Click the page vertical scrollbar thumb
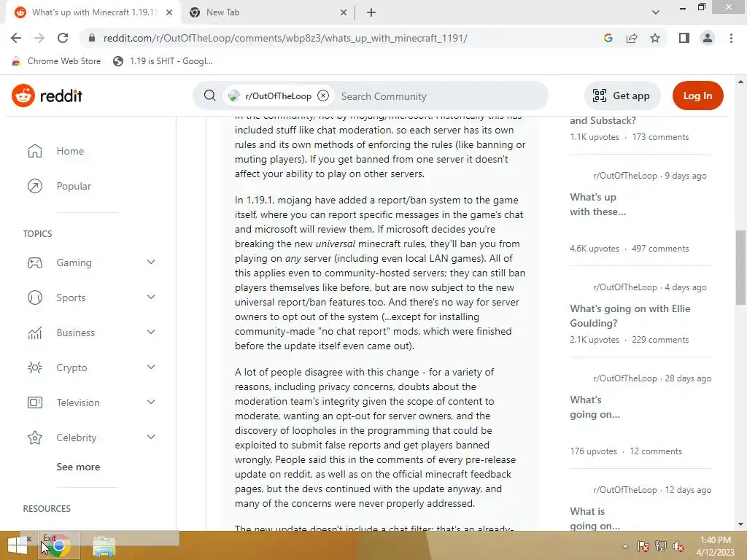747x560 pixels. coord(740,267)
